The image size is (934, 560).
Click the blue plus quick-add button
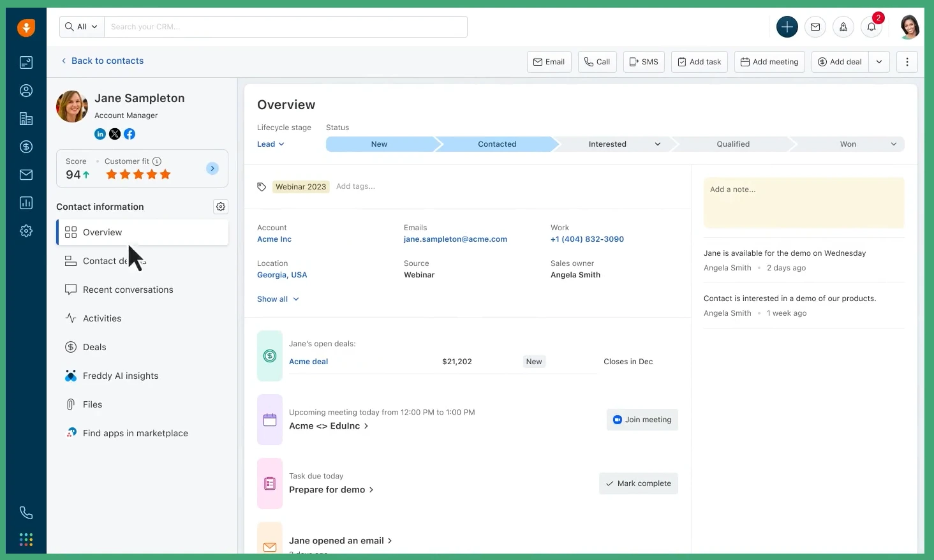point(787,27)
